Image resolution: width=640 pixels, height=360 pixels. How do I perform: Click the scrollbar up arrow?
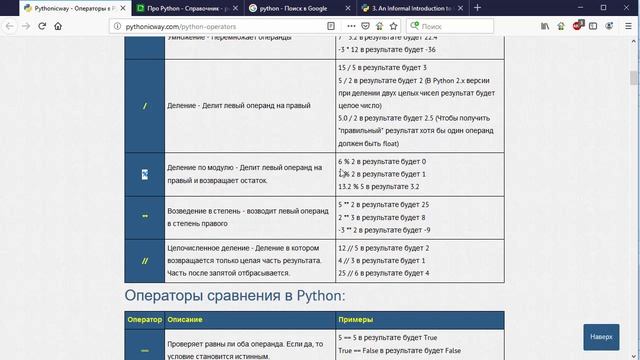click(x=633, y=41)
